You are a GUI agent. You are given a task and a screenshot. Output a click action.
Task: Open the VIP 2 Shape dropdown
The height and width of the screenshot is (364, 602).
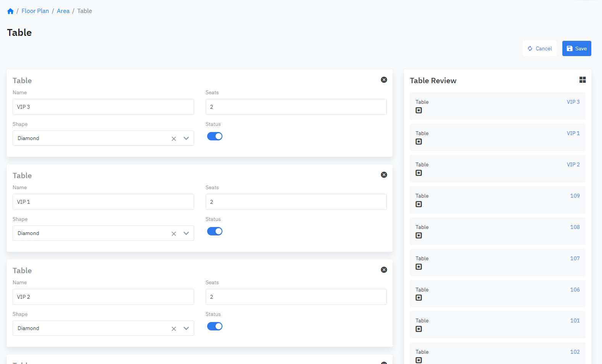click(x=186, y=329)
